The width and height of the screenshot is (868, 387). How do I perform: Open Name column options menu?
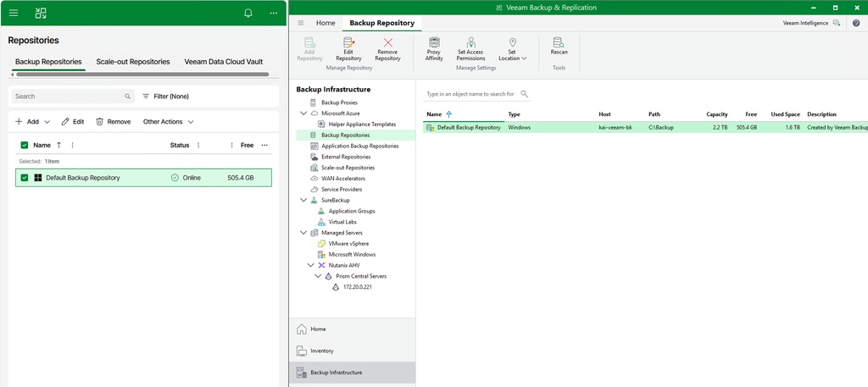click(x=72, y=146)
